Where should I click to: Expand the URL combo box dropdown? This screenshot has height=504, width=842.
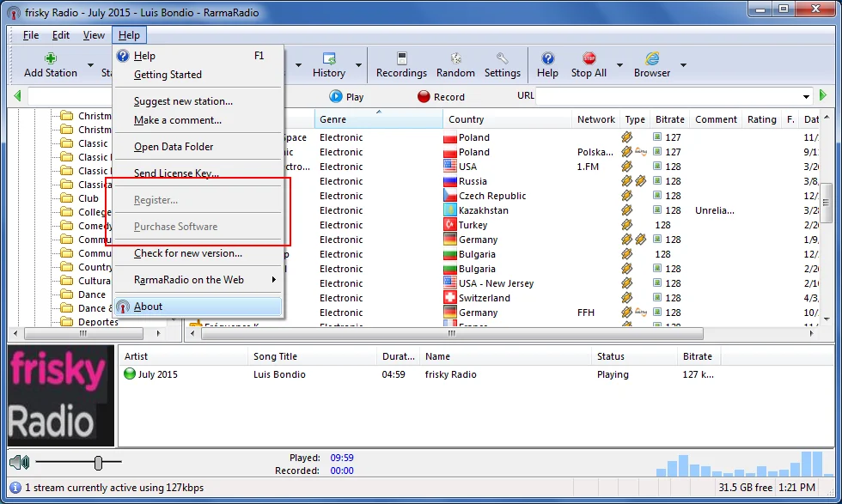pos(806,96)
